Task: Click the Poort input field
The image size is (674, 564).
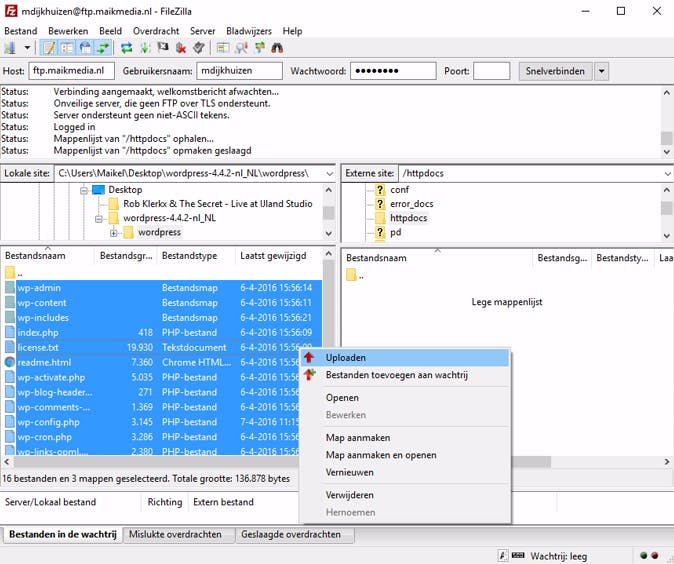Action: point(491,71)
